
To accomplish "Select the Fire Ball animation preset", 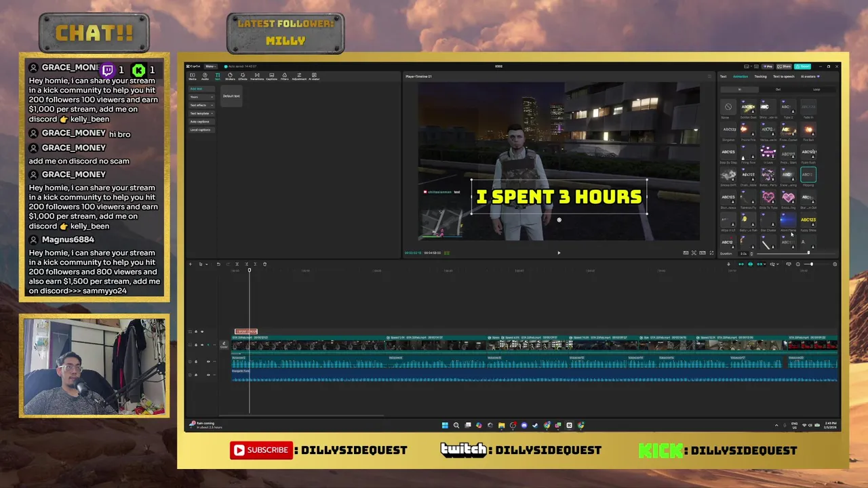I will (808, 129).
